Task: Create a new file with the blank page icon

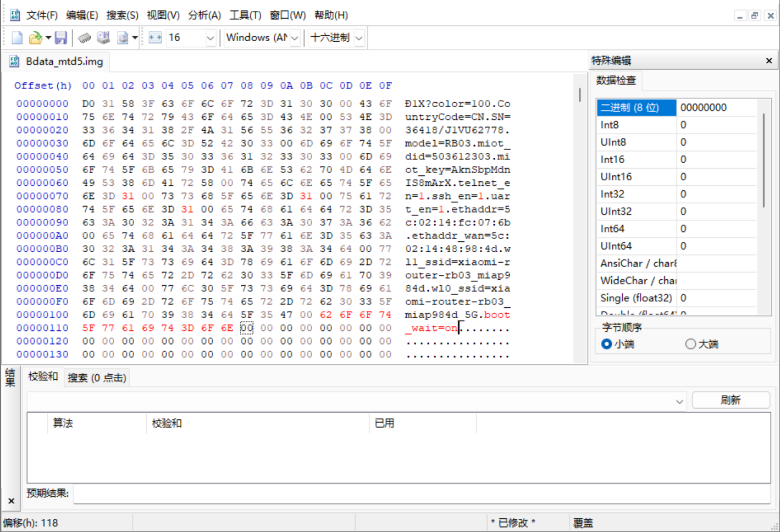Action: point(17,38)
